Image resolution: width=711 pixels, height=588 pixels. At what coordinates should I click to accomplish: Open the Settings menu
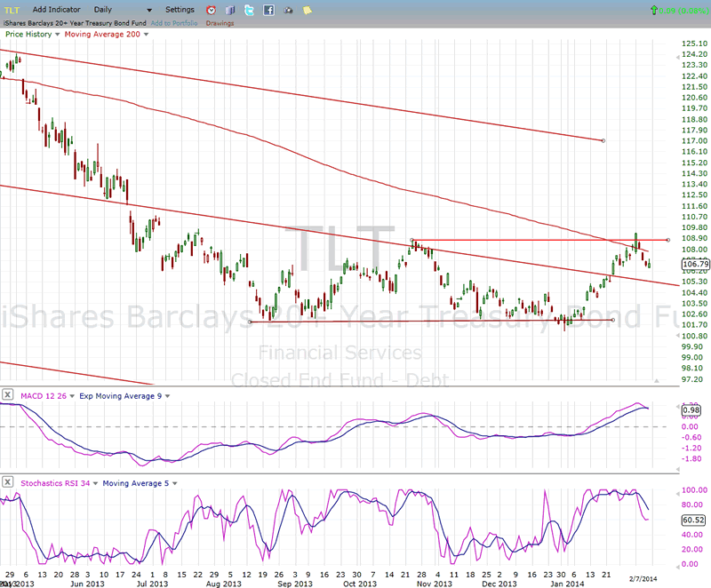coord(180,10)
